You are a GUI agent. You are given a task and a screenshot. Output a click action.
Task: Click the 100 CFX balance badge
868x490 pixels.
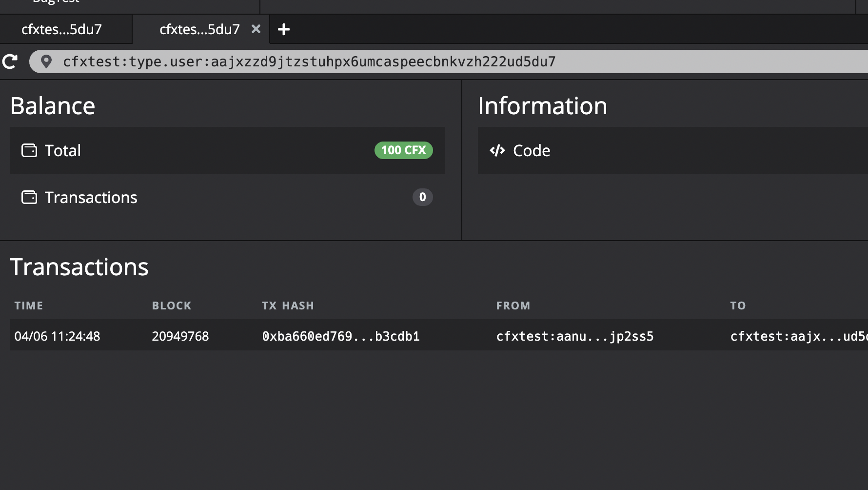[403, 150]
